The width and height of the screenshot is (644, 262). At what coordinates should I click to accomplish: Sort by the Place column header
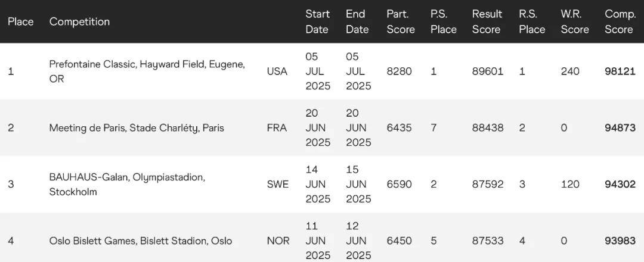20,21
